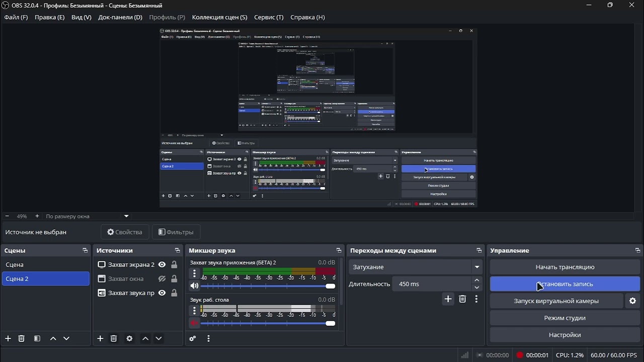
Task: Remove selected source with trash icon
Action: [x=114, y=338]
